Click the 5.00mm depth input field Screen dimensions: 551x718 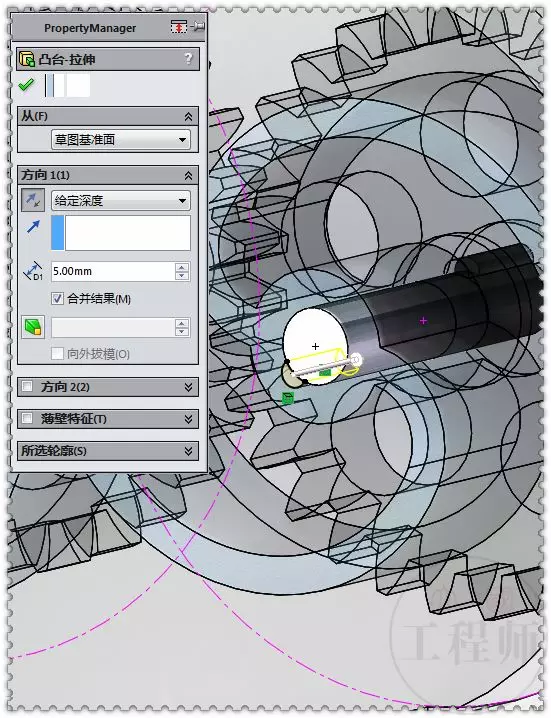pyautogui.click(x=113, y=271)
